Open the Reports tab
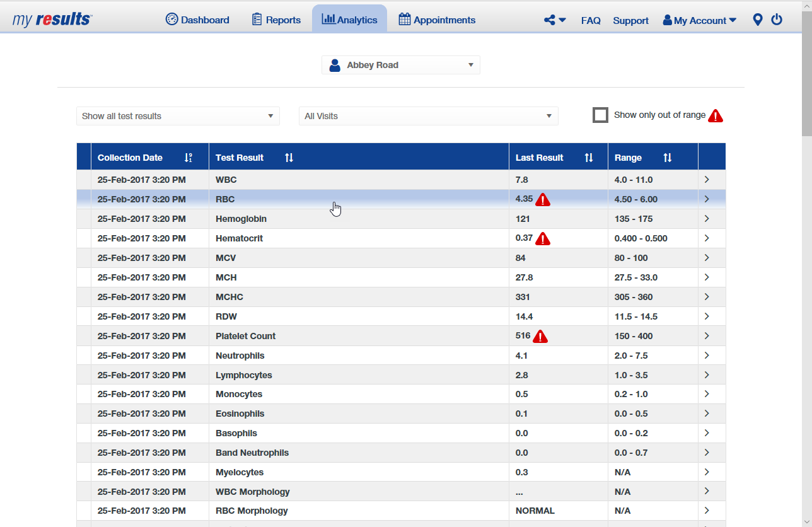The height and width of the screenshot is (527, 812). pyautogui.click(x=276, y=20)
